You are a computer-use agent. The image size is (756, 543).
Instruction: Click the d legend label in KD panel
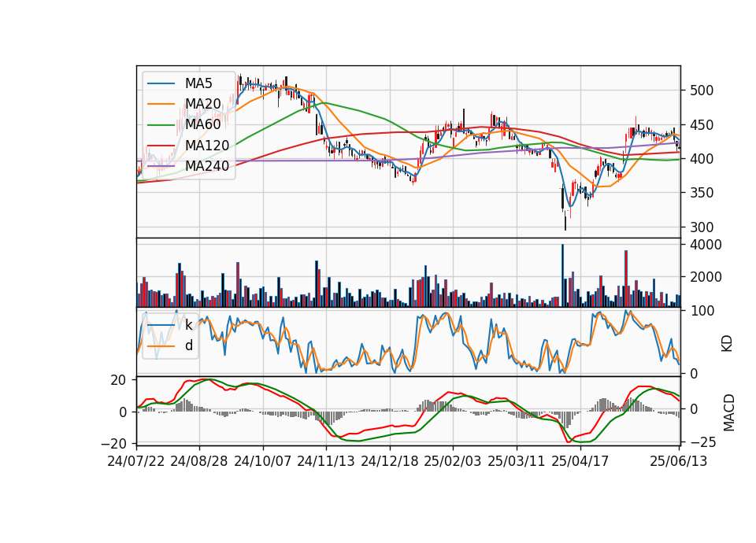(189, 345)
